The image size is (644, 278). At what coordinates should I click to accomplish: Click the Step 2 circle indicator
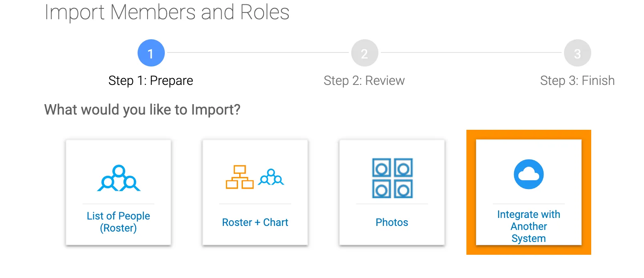(364, 52)
